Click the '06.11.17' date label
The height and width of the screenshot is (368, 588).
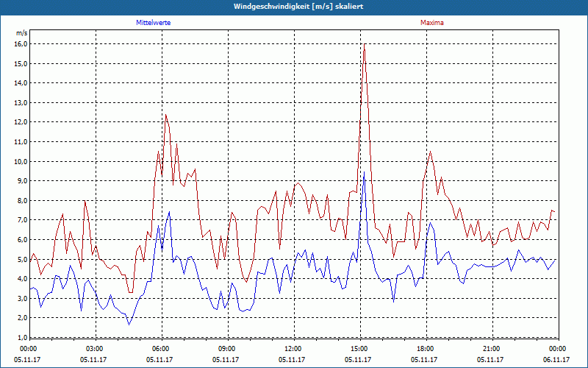(556, 360)
